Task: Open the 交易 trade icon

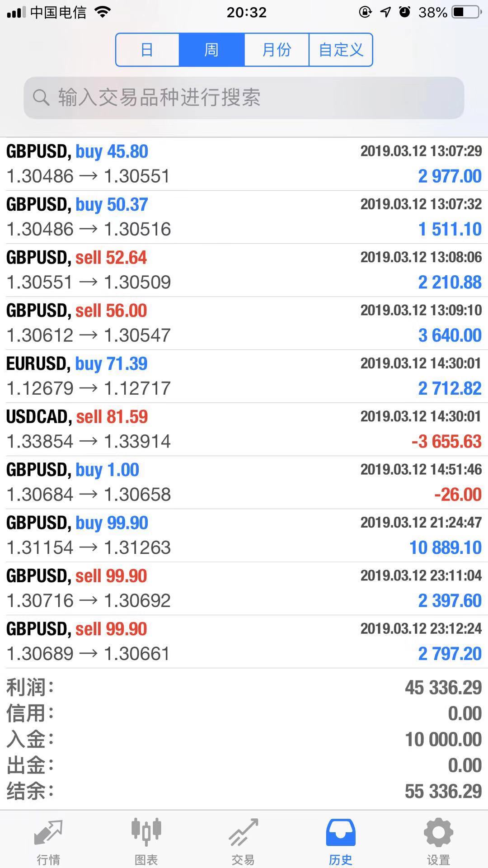Action: (244, 832)
